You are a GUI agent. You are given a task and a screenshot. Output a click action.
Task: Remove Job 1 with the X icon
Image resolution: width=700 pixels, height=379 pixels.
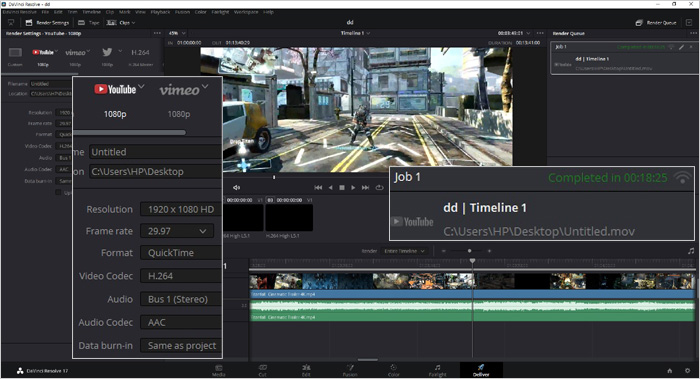691,47
